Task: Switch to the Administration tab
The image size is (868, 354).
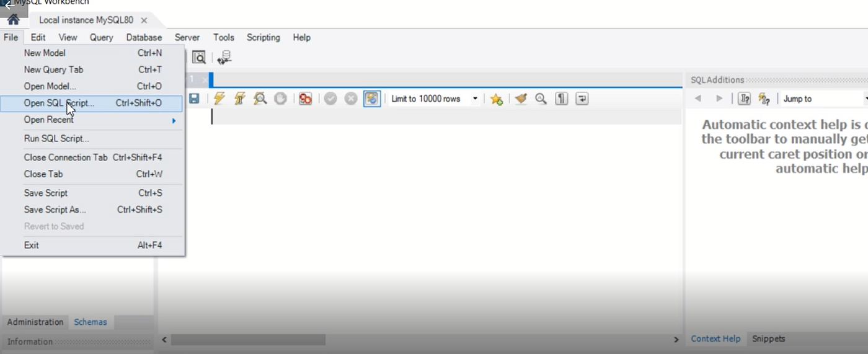Action: click(35, 322)
